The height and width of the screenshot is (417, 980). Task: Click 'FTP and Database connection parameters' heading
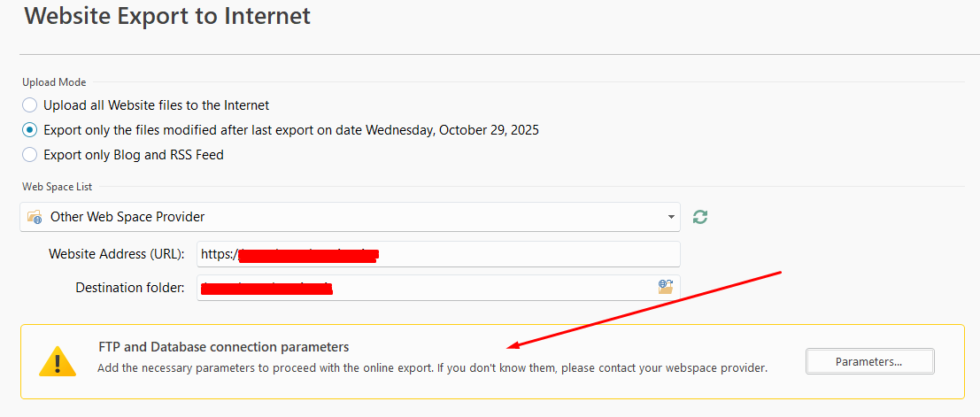[x=224, y=347]
